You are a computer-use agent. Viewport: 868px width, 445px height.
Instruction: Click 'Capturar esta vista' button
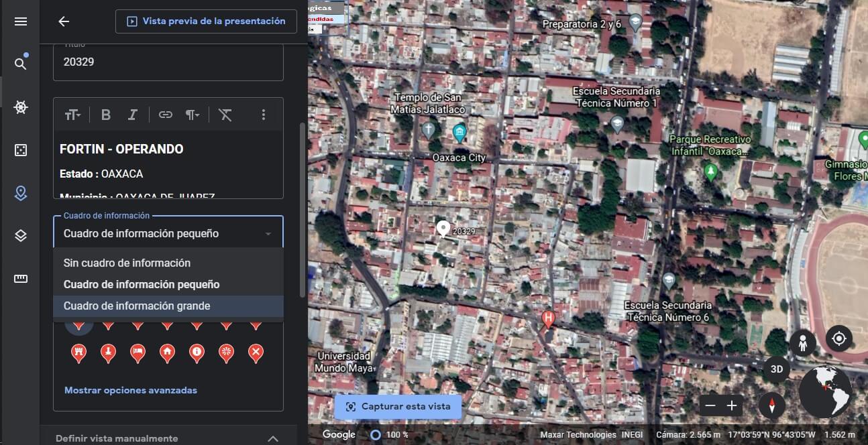(x=398, y=407)
